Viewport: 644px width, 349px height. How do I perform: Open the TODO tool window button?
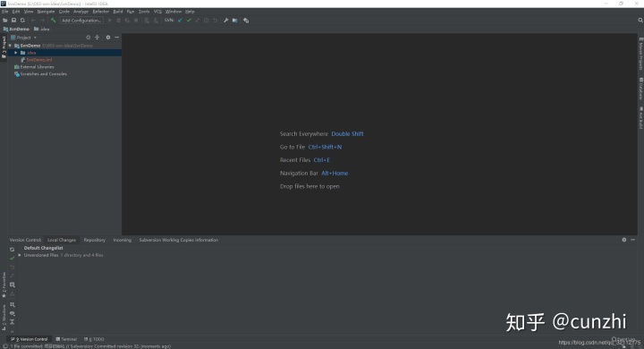pyautogui.click(x=94, y=339)
